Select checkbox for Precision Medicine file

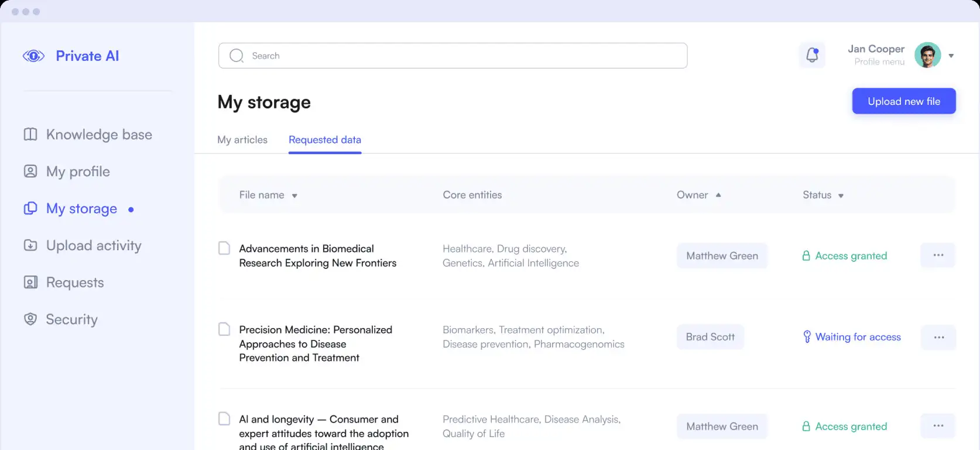(224, 329)
